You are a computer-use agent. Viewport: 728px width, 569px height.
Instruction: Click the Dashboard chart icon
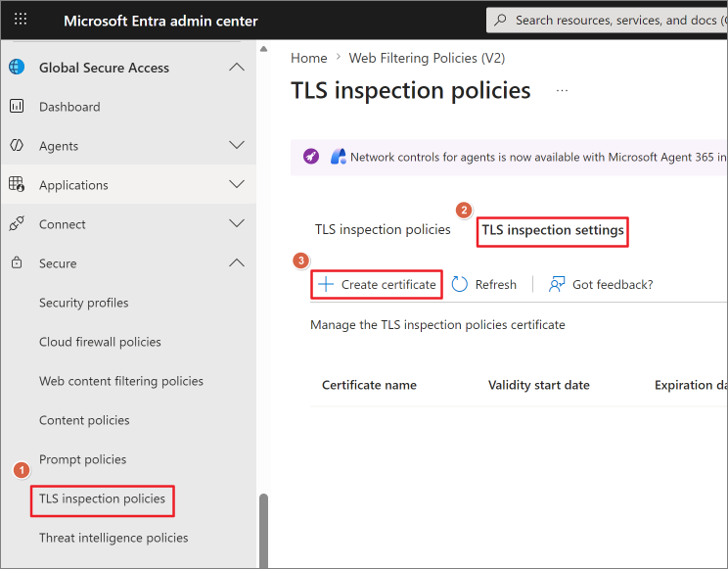(17, 107)
